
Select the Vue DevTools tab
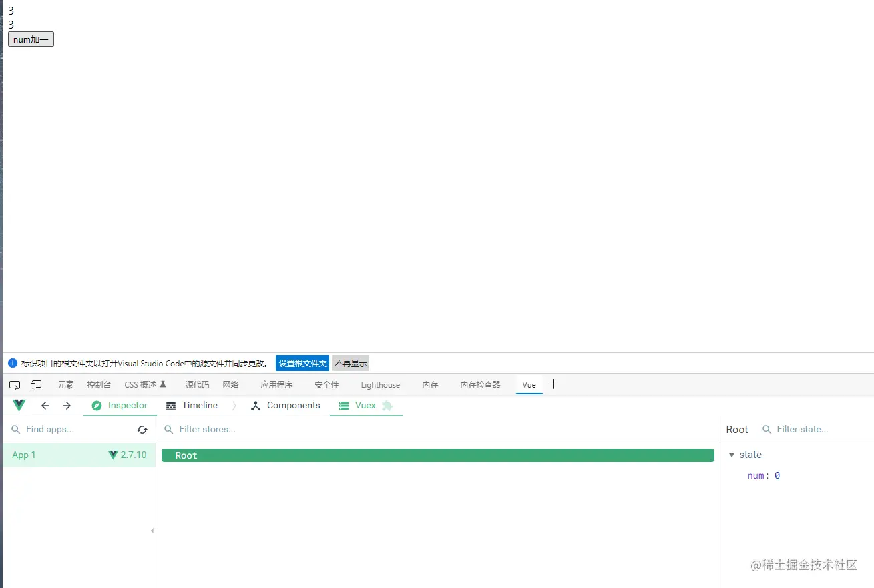pyautogui.click(x=529, y=385)
